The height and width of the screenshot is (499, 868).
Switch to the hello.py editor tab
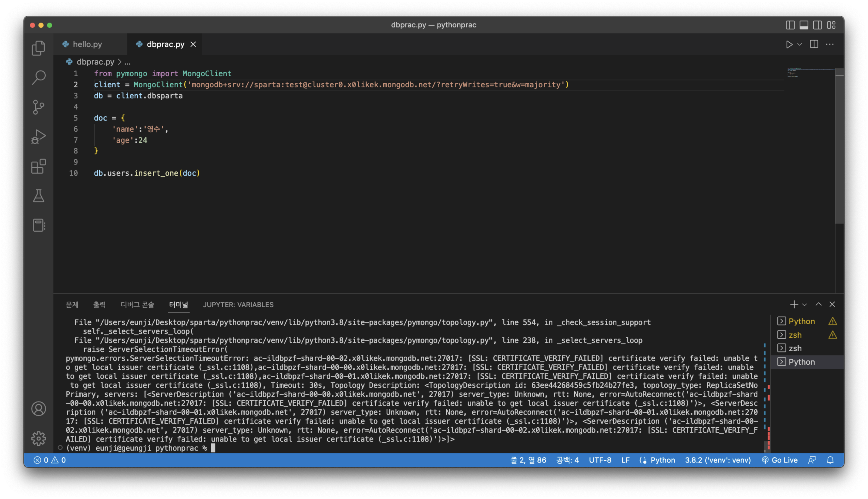click(87, 44)
